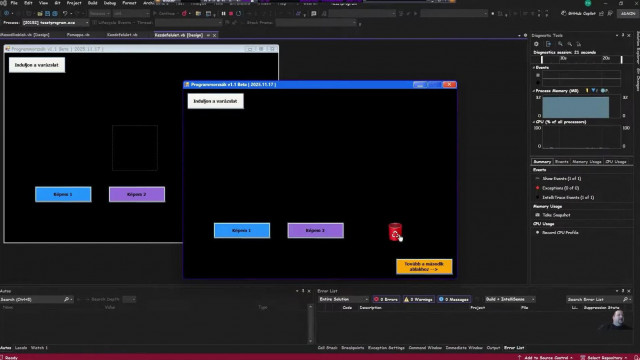Click the Record CPU Profile dot icon

[x=537, y=232]
